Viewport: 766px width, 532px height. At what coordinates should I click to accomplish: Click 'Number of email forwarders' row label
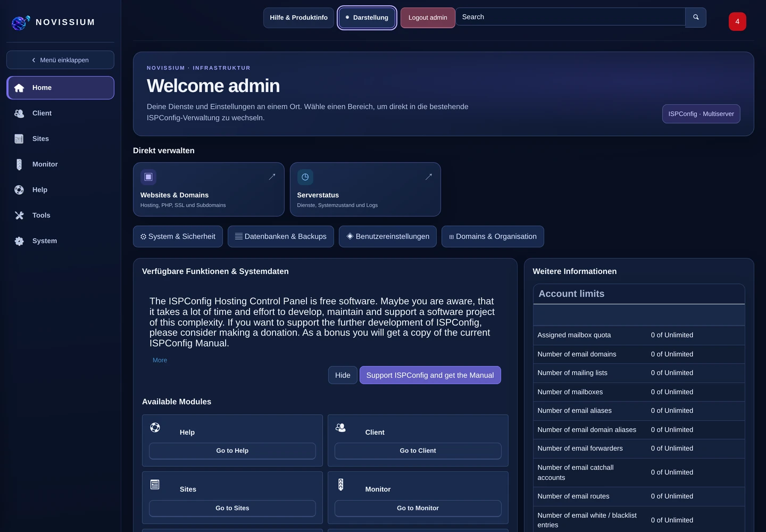tap(580, 448)
